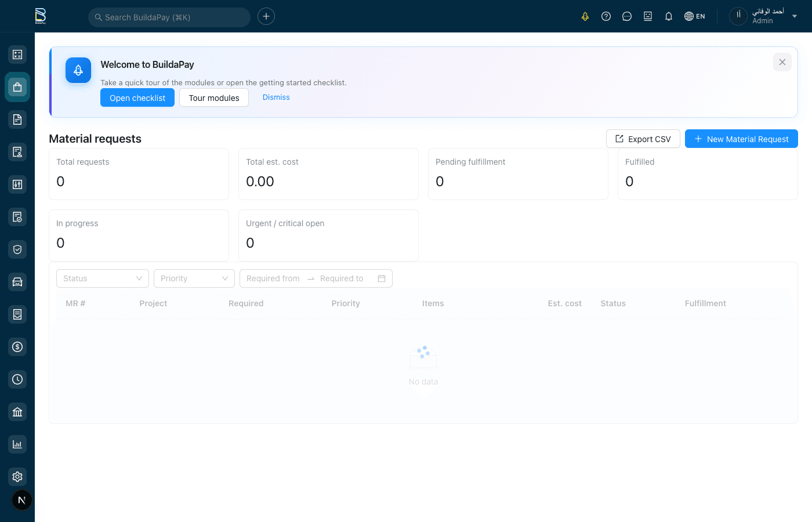Click the yellow rocket icon in header
The height and width of the screenshot is (522, 812).
coord(585,16)
